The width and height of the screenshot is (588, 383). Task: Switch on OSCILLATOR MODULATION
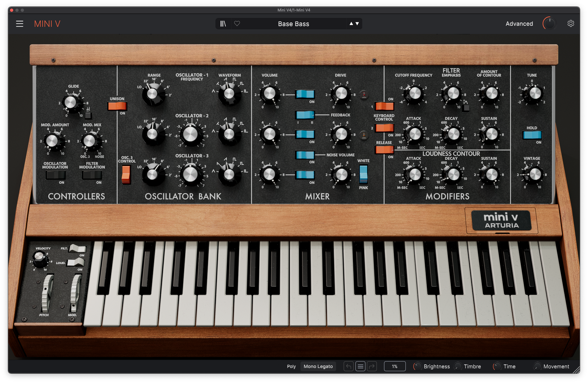pos(55,175)
